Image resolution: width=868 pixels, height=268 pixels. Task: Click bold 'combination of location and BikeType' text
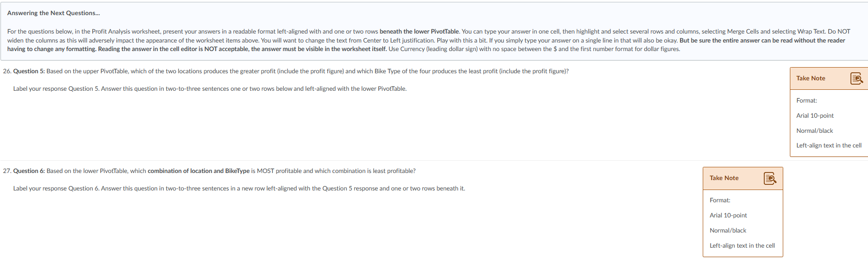[x=198, y=171]
